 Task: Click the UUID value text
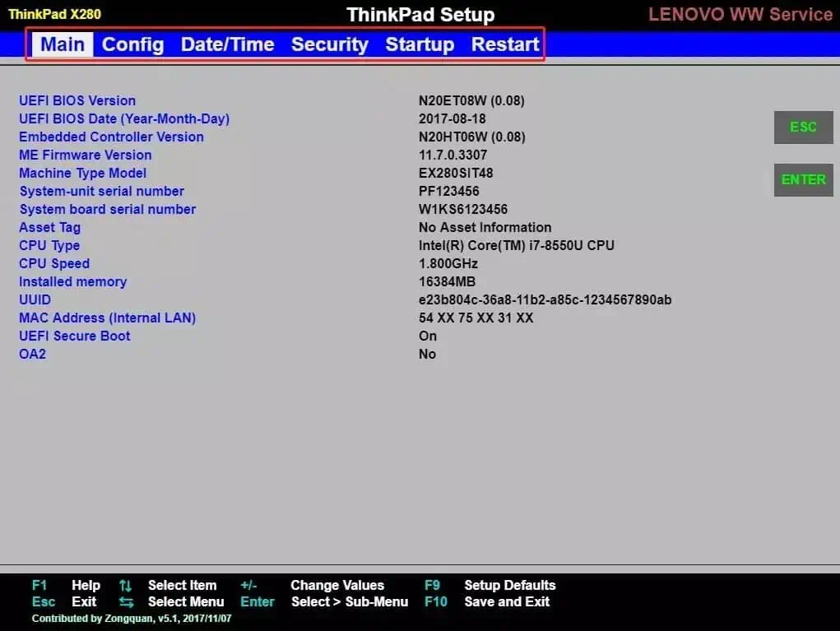pos(545,300)
